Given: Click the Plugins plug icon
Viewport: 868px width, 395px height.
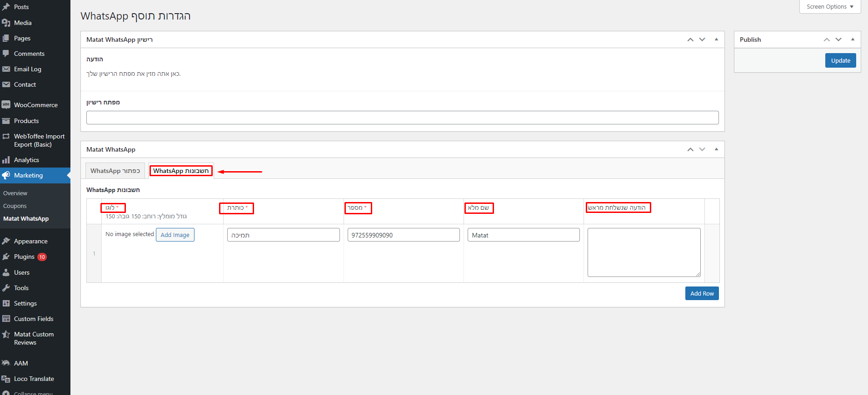Looking at the screenshot, I should point(6,257).
